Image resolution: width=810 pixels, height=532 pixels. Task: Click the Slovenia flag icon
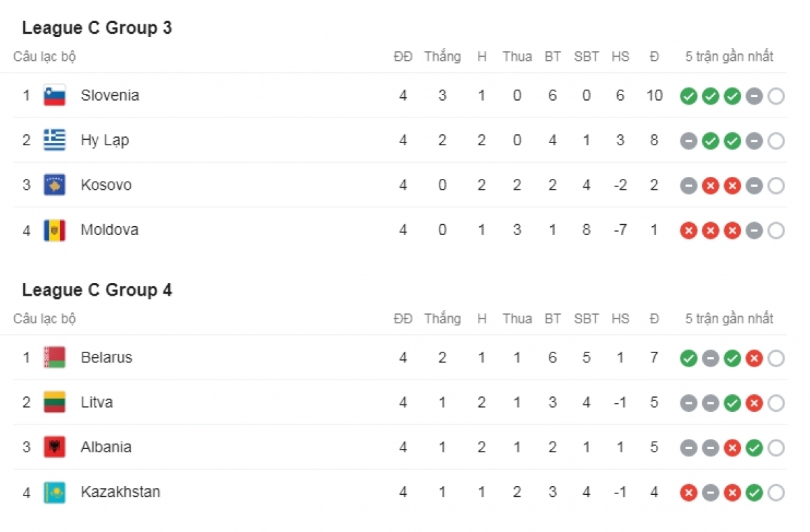click(55, 96)
